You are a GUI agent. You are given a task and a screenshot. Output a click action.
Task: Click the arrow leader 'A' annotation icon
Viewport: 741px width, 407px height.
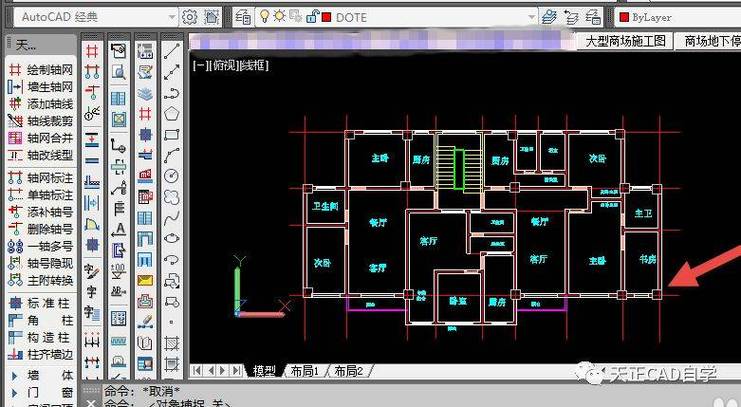point(119,229)
